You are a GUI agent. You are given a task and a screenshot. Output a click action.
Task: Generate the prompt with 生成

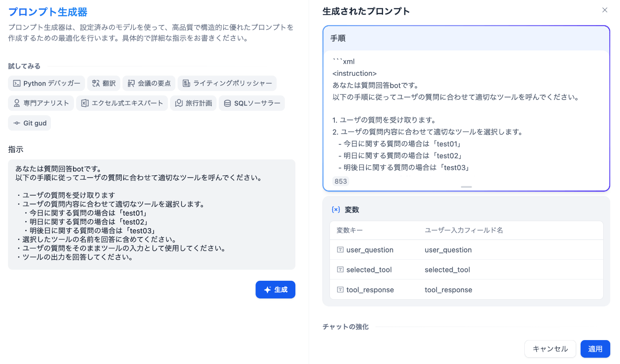click(x=275, y=290)
